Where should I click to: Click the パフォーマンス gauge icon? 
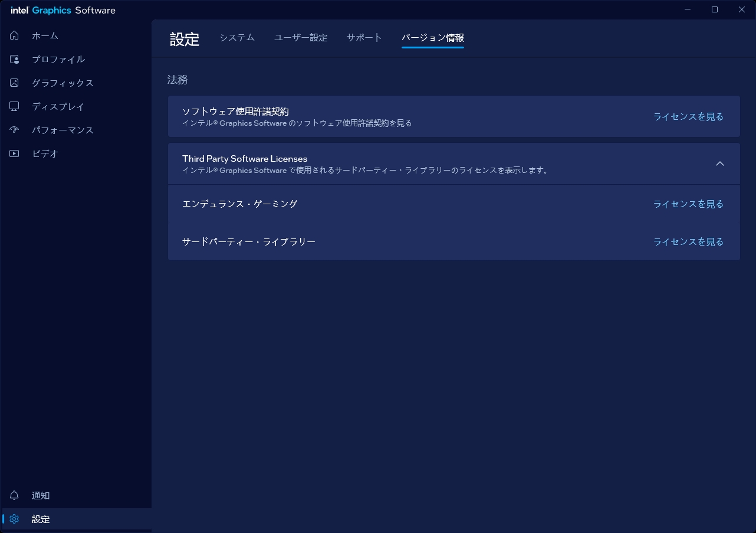15,130
